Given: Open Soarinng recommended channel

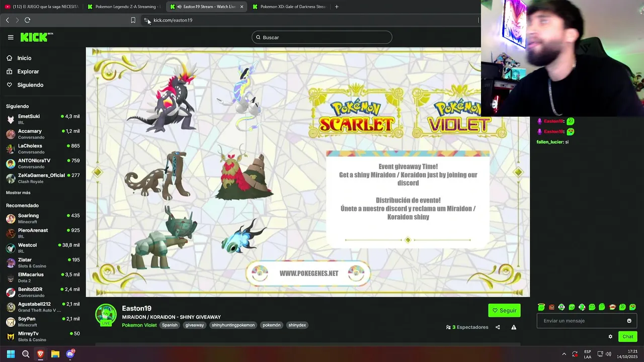Looking at the screenshot, I should (x=43, y=218).
